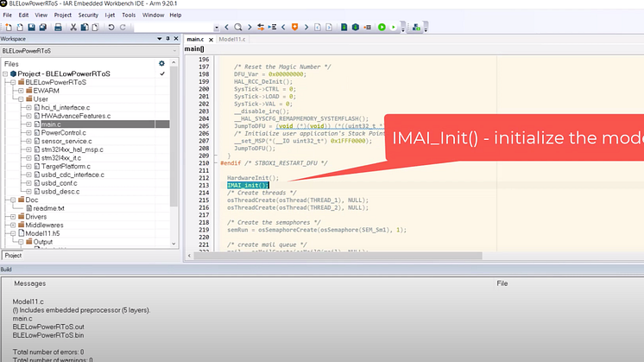
Task: Click the BLELowPowerRToS.out build message
Action: (x=48, y=327)
